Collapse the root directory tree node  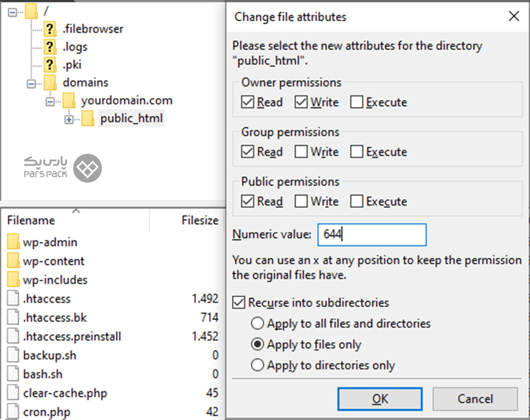12,11
